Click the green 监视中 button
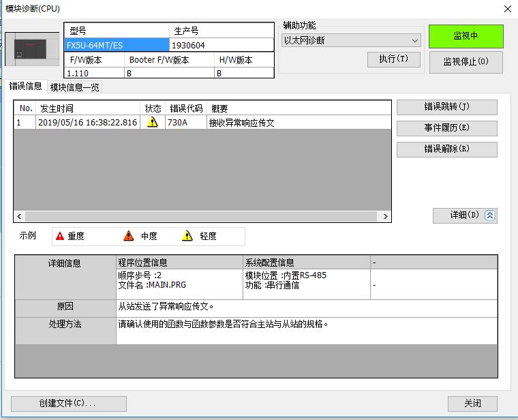 coord(466,36)
